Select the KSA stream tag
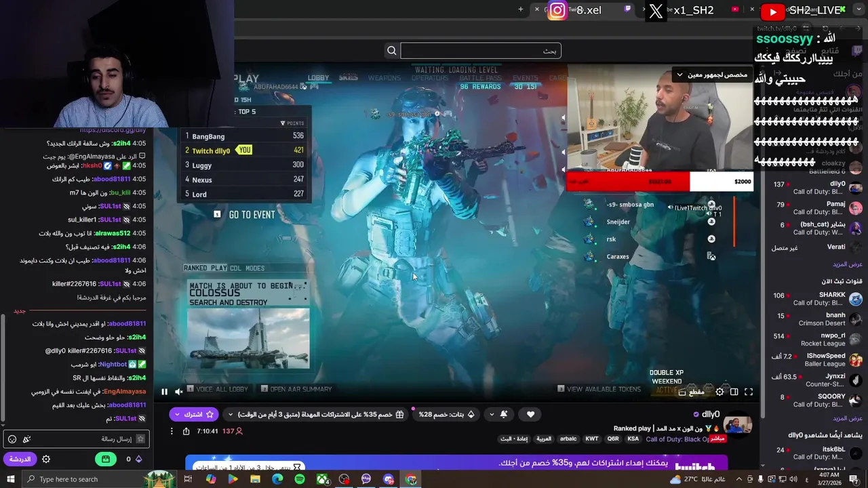Image resolution: width=868 pixels, height=488 pixels. [x=633, y=439]
